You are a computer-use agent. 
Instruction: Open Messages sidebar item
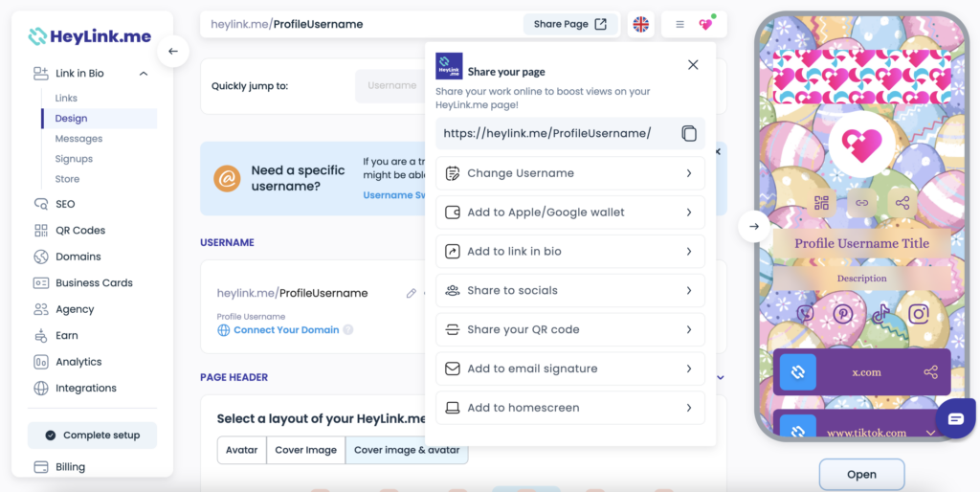pyautogui.click(x=78, y=139)
